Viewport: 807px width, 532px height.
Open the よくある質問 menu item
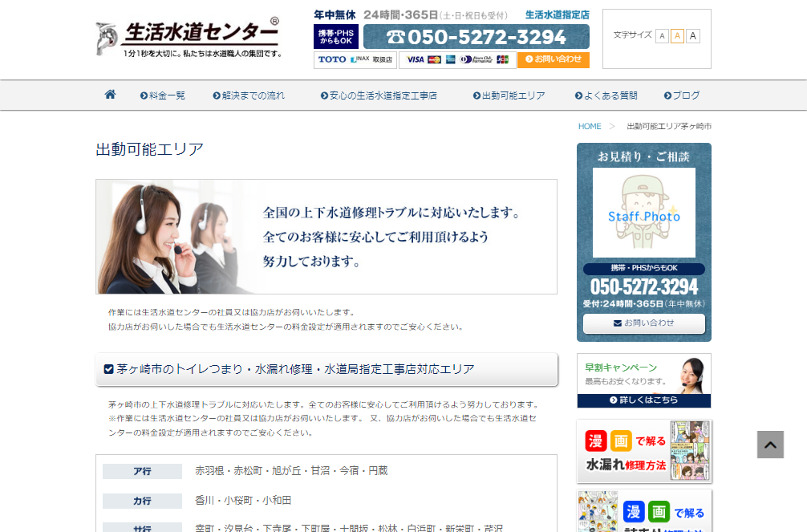click(x=606, y=95)
